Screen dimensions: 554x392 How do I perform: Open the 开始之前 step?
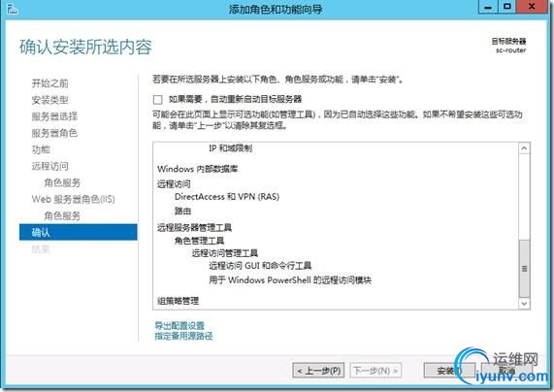49,83
